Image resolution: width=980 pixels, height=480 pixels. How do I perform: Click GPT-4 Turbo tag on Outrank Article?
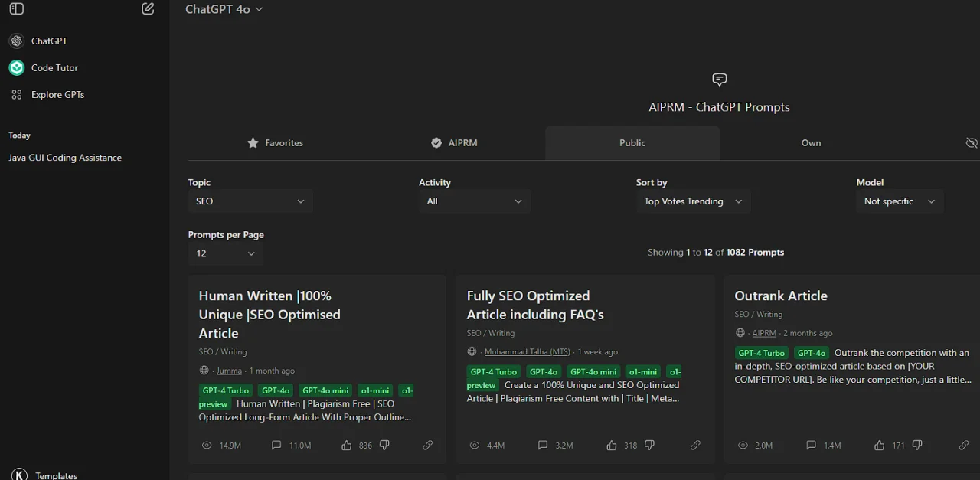click(761, 353)
